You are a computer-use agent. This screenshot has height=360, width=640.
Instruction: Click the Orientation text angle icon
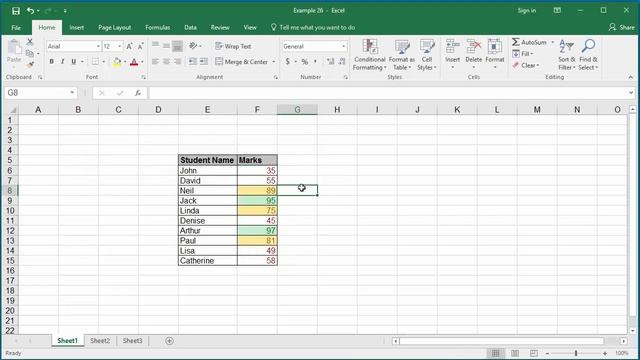(x=193, y=46)
